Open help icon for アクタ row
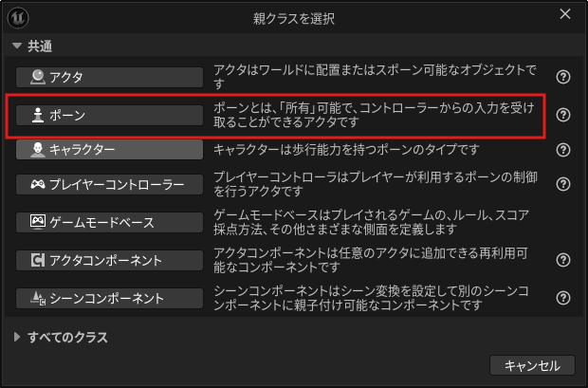 (x=563, y=78)
